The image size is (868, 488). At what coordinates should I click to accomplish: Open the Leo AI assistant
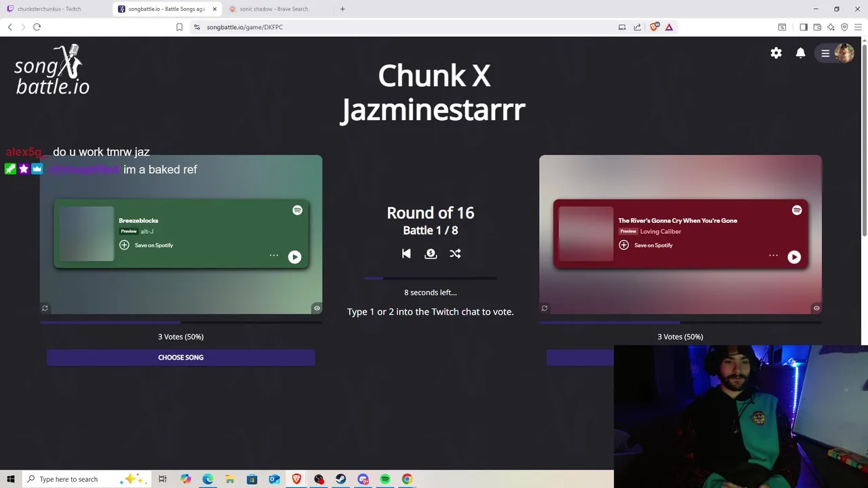[831, 27]
